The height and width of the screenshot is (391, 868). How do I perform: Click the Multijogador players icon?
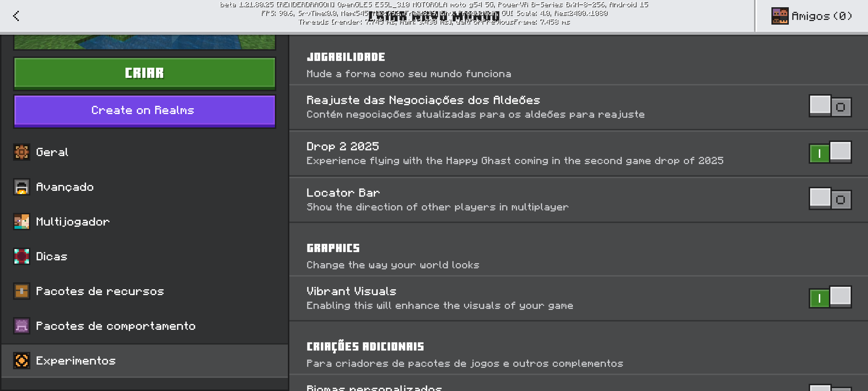(x=22, y=222)
